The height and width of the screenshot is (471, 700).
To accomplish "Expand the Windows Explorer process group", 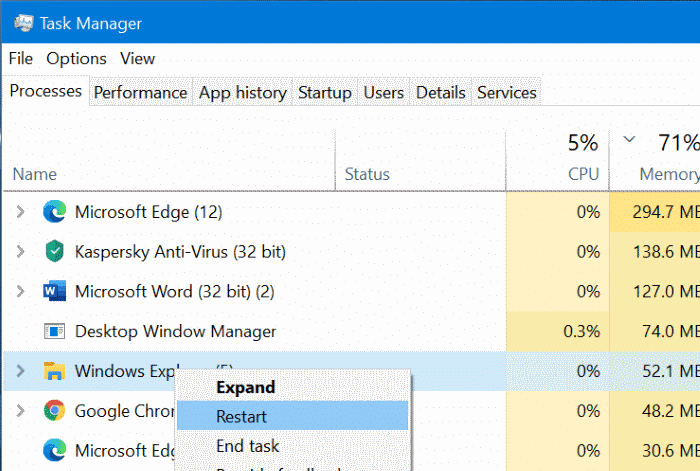I will [x=20, y=371].
